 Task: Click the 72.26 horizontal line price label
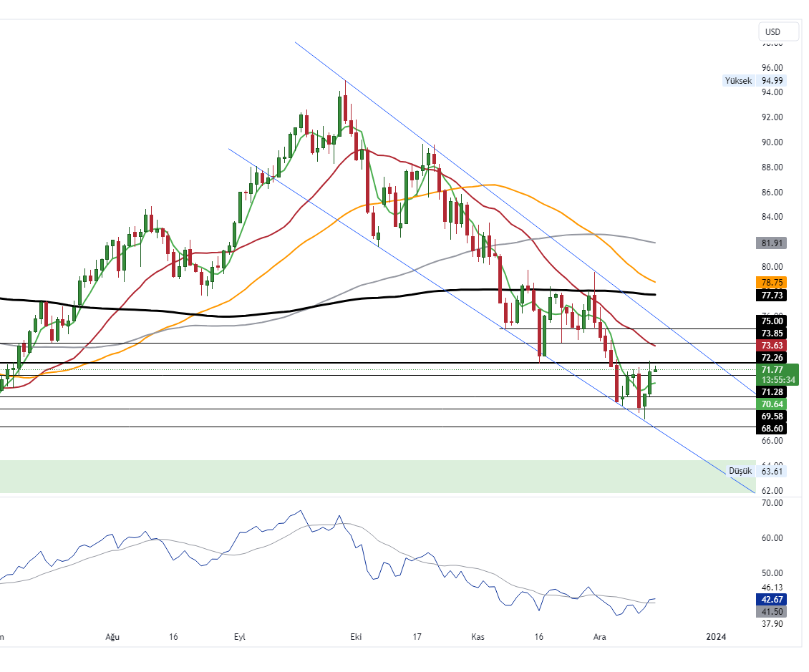point(770,357)
